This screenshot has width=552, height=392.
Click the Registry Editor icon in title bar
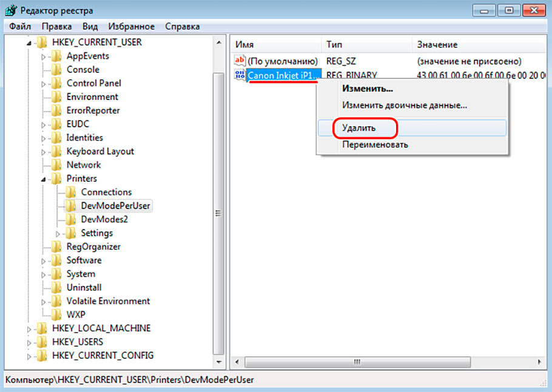coord(11,10)
